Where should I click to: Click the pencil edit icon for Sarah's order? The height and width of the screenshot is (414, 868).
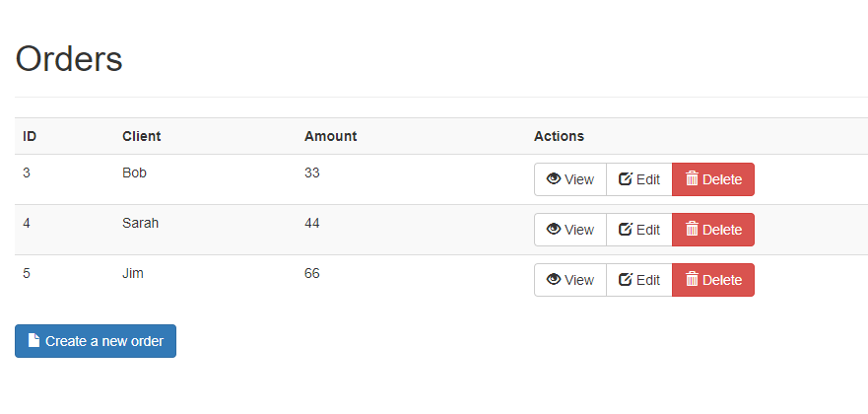625,230
